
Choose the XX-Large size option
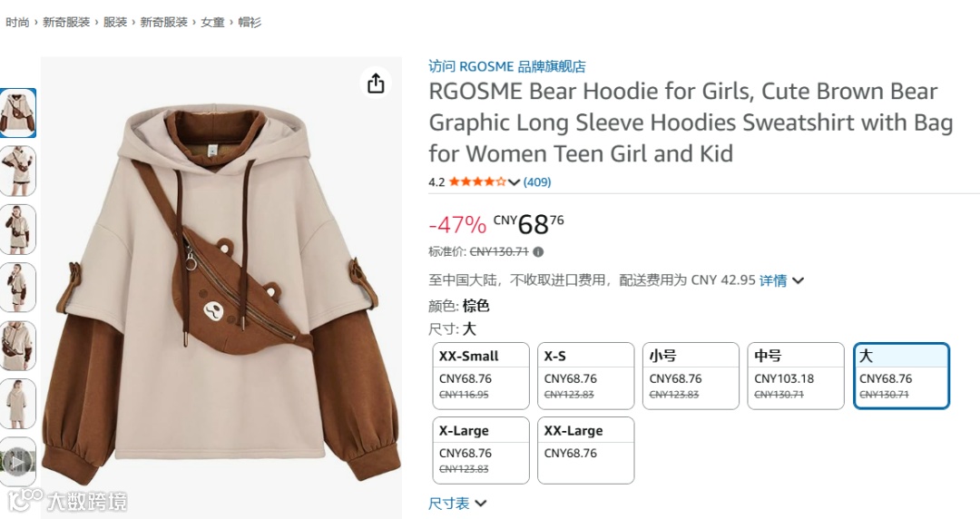(585, 450)
